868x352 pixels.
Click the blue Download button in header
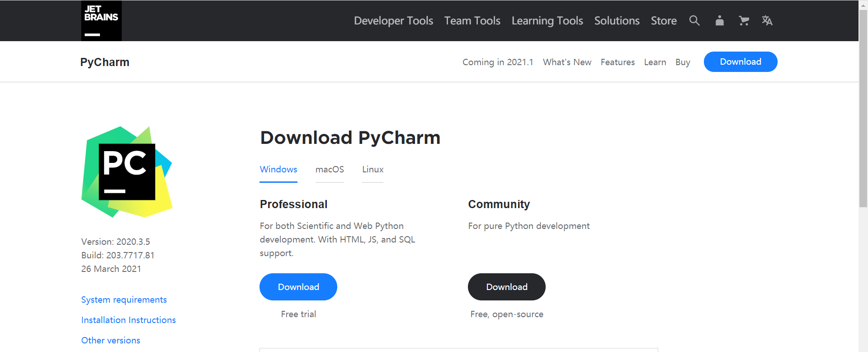[x=741, y=62]
